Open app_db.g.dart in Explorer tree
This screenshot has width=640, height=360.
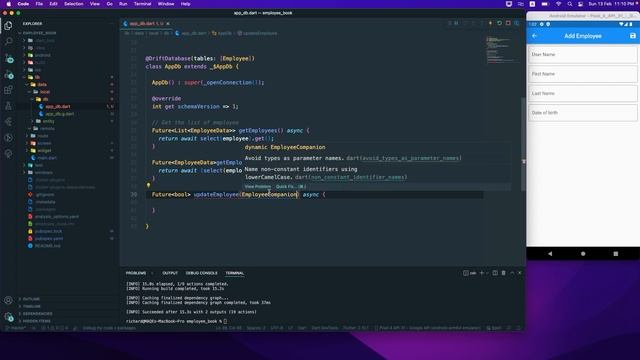[x=60, y=114]
